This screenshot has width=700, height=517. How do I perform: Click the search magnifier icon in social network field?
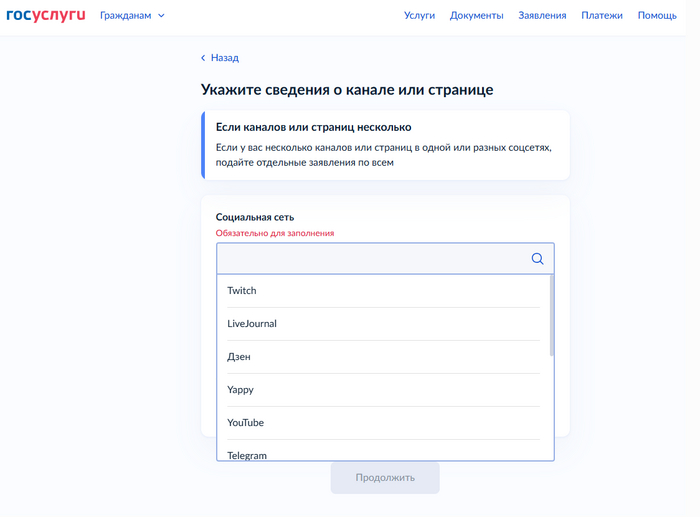pyautogui.click(x=538, y=258)
